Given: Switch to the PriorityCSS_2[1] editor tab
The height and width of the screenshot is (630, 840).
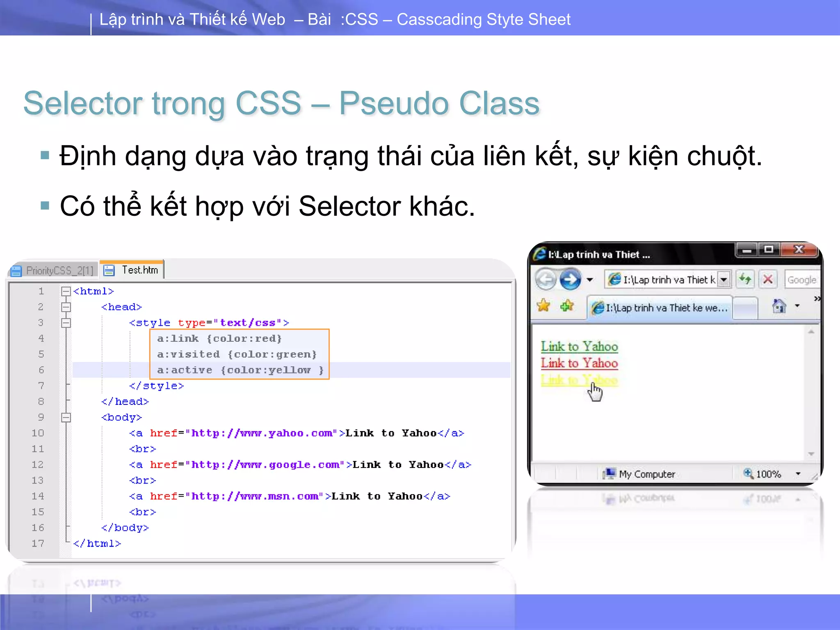Looking at the screenshot, I should (53, 270).
